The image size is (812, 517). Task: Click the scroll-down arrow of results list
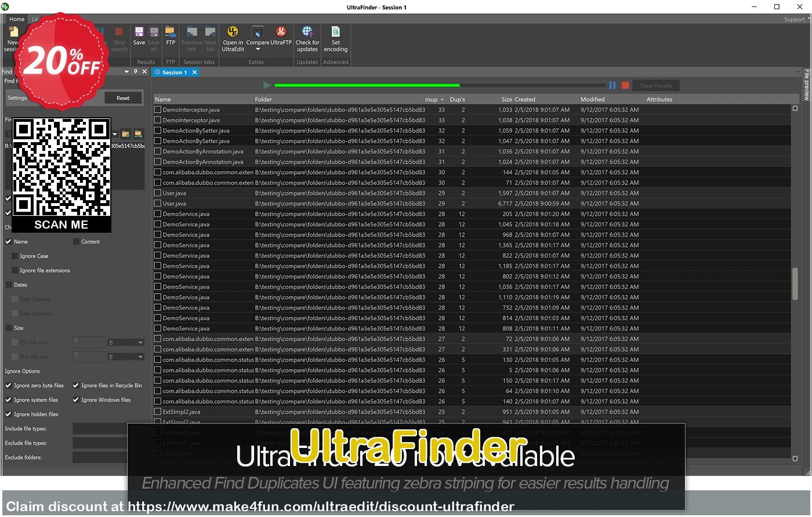tap(795, 458)
